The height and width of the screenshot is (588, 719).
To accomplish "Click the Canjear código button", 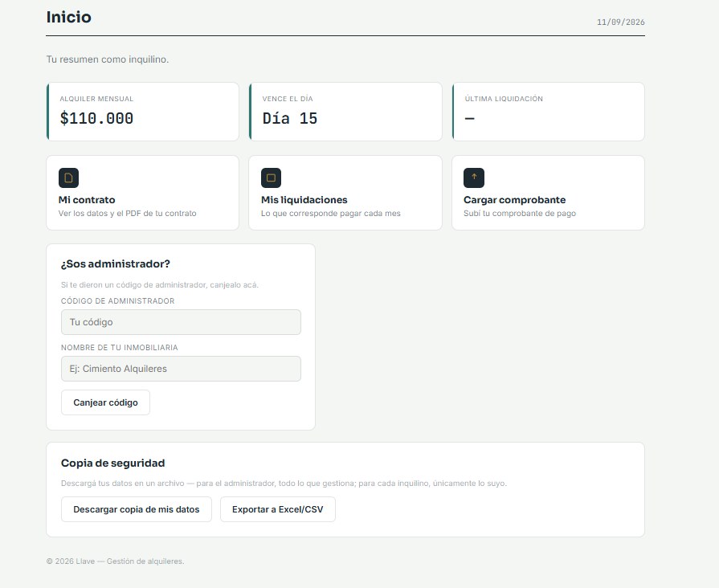I will 105,402.
